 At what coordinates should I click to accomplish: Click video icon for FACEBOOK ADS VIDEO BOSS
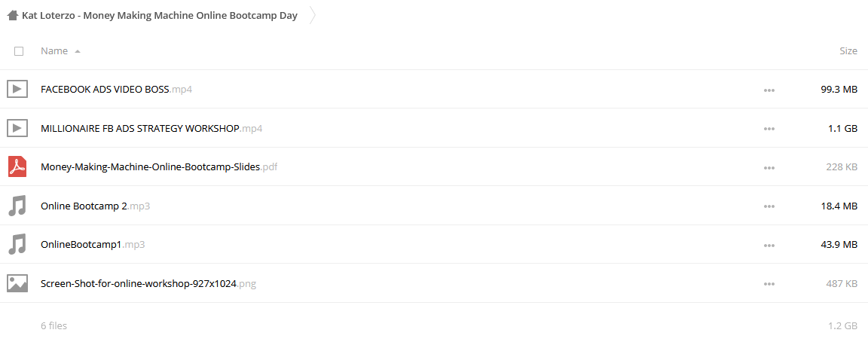[x=17, y=89]
